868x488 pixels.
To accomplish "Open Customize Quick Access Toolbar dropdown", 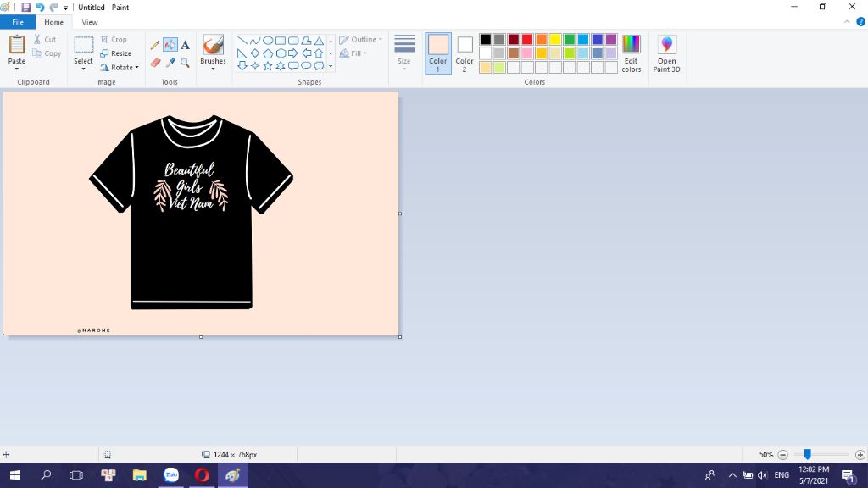I will [66, 8].
